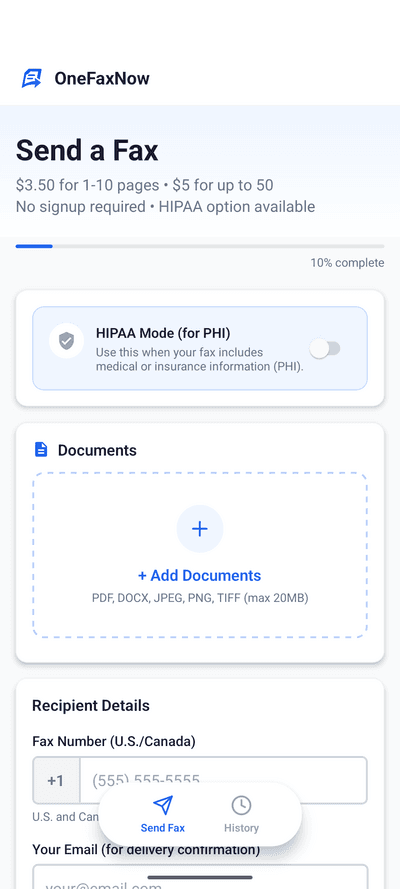Switch to the History tab
Viewport: 400px width, 889px height.
(241, 815)
